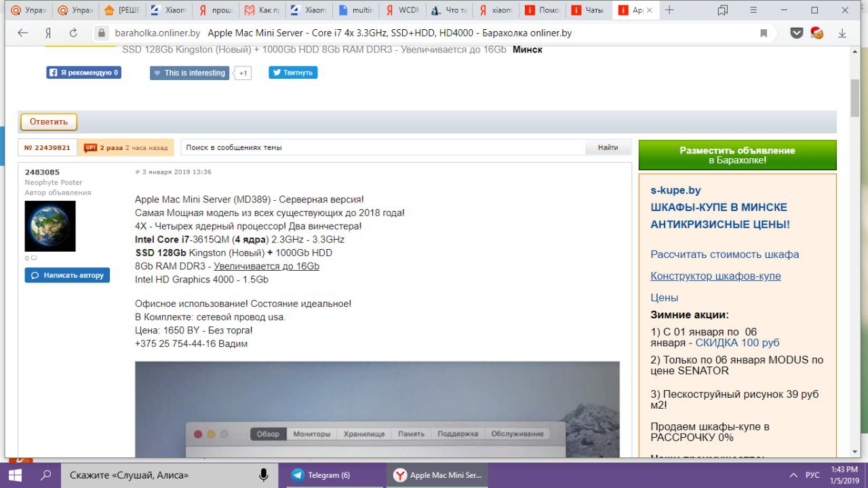
Task: Click the Алиса microphone icon
Action: [263, 475]
